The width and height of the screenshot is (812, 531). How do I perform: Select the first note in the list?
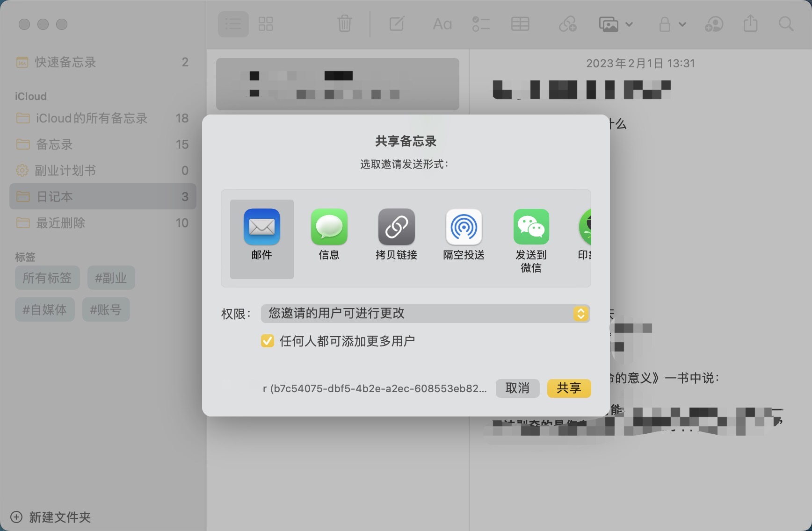pos(337,84)
